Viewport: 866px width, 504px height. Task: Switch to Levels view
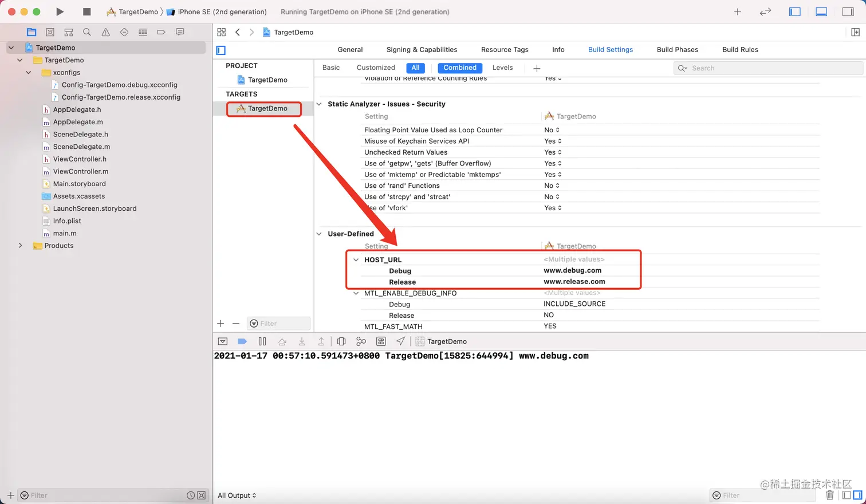tap(502, 68)
